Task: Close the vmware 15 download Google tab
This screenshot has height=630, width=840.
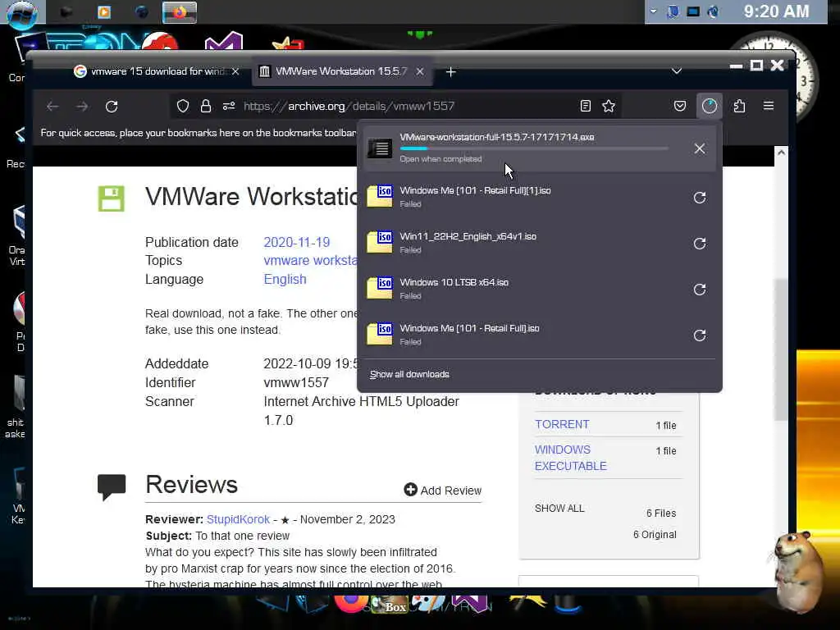Action: coord(235,71)
